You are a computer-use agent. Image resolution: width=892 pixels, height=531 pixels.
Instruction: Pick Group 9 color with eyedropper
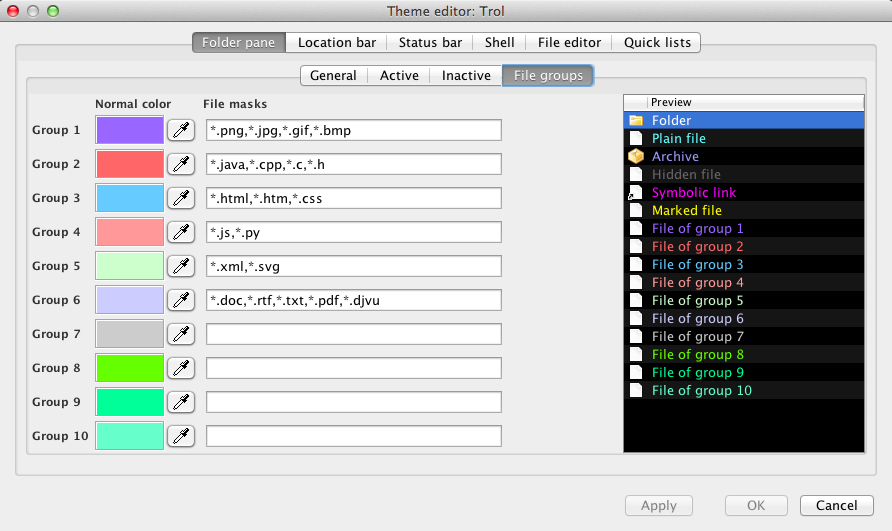tap(181, 402)
